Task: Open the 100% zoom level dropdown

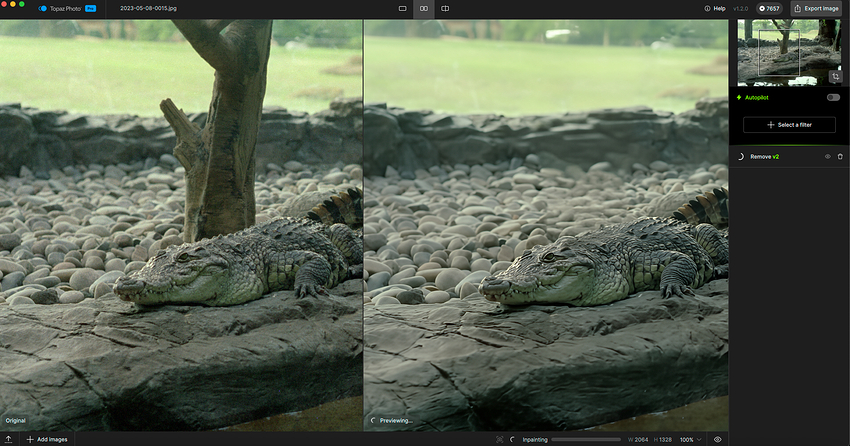Action: pos(690,440)
